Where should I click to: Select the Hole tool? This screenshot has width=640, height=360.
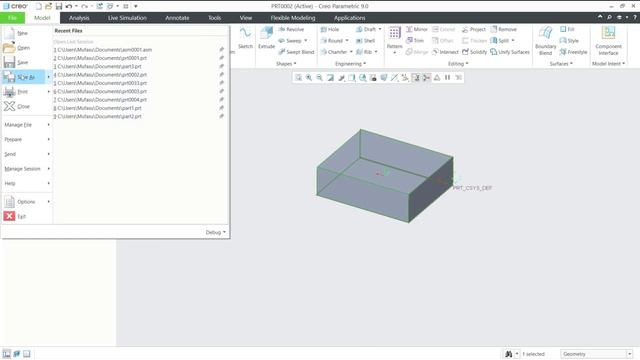point(330,29)
